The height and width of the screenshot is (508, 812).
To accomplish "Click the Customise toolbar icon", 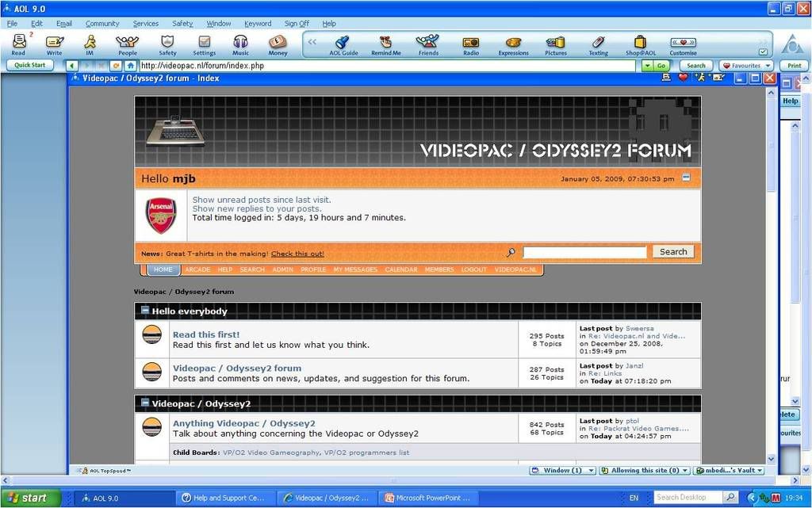I will [683, 44].
